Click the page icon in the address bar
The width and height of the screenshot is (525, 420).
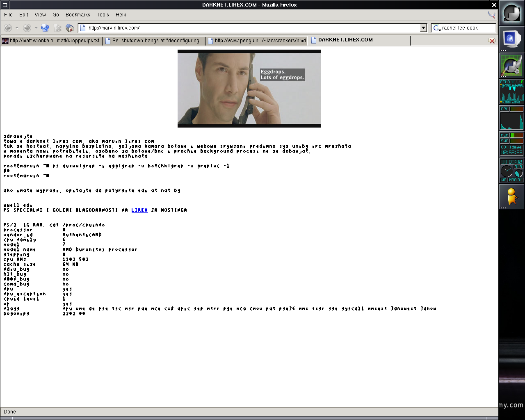point(83,28)
